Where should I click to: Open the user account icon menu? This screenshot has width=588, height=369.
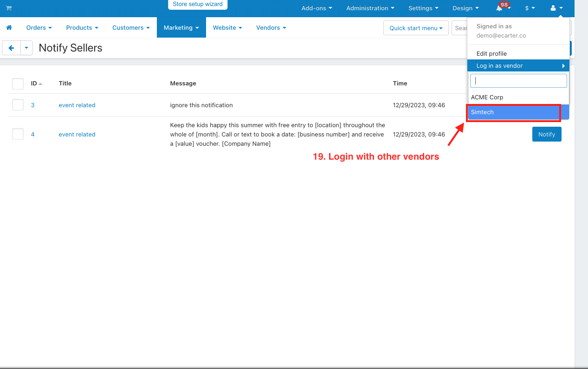[556, 8]
